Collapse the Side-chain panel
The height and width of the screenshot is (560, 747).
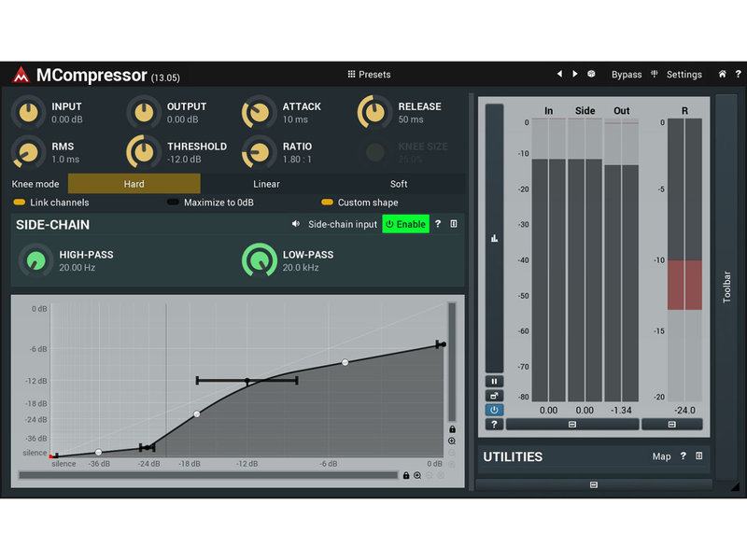(454, 224)
